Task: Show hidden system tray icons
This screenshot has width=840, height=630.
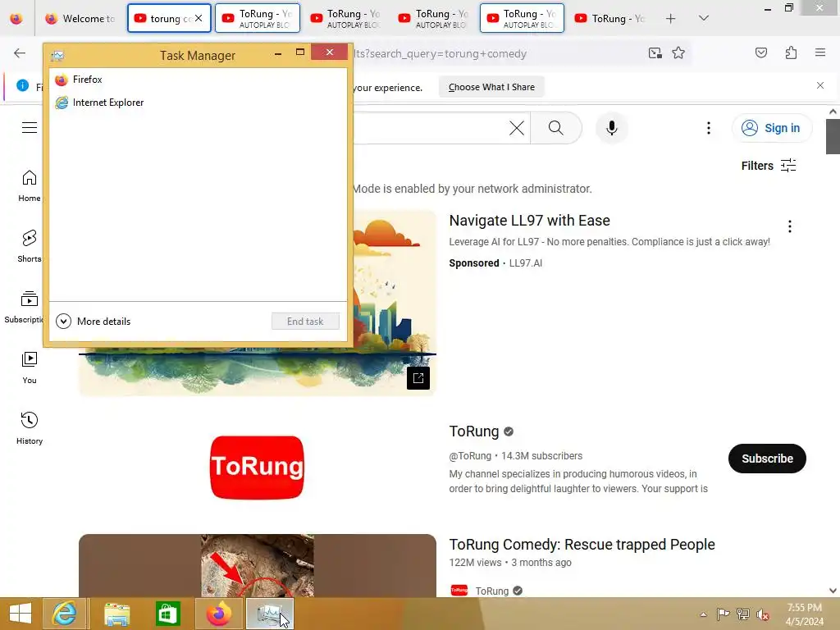Action: point(703,614)
